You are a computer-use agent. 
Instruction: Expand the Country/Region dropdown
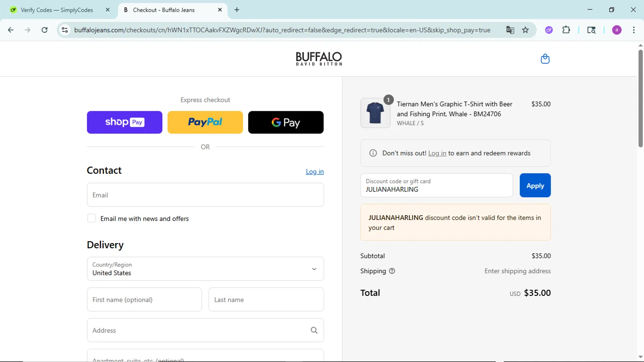(205, 269)
